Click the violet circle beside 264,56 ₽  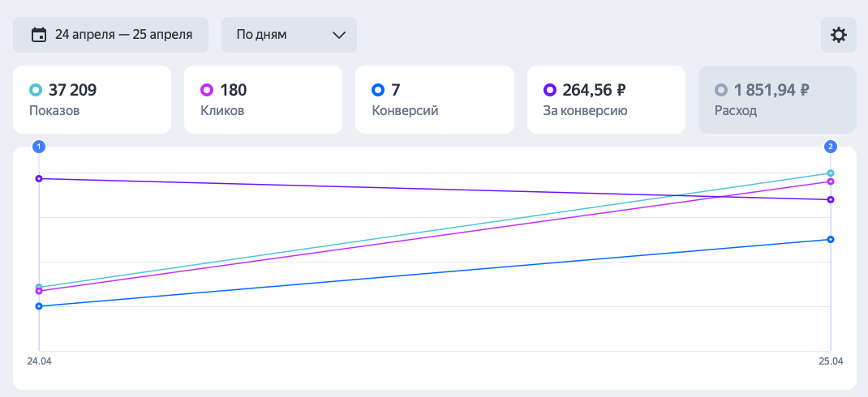click(549, 90)
